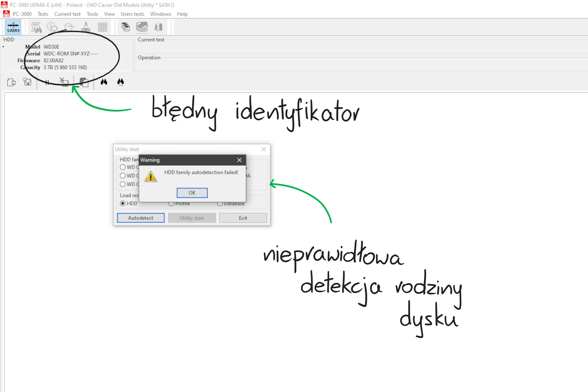Screen dimensions: 588x392
Task: Click the compass drafting tool icon
Action: coord(85,27)
